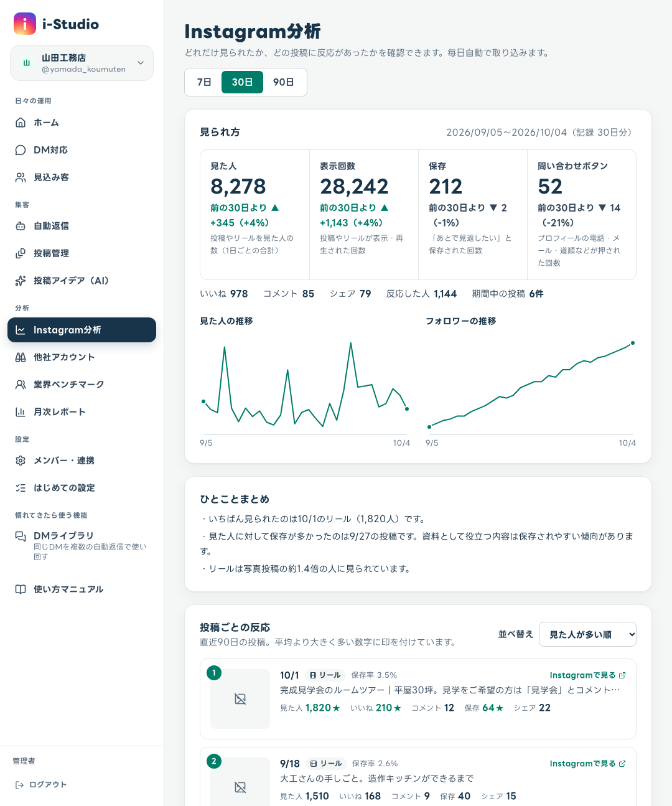The image size is (672, 806).
Task: Open ホーム via its house icon
Action: (21, 123)
